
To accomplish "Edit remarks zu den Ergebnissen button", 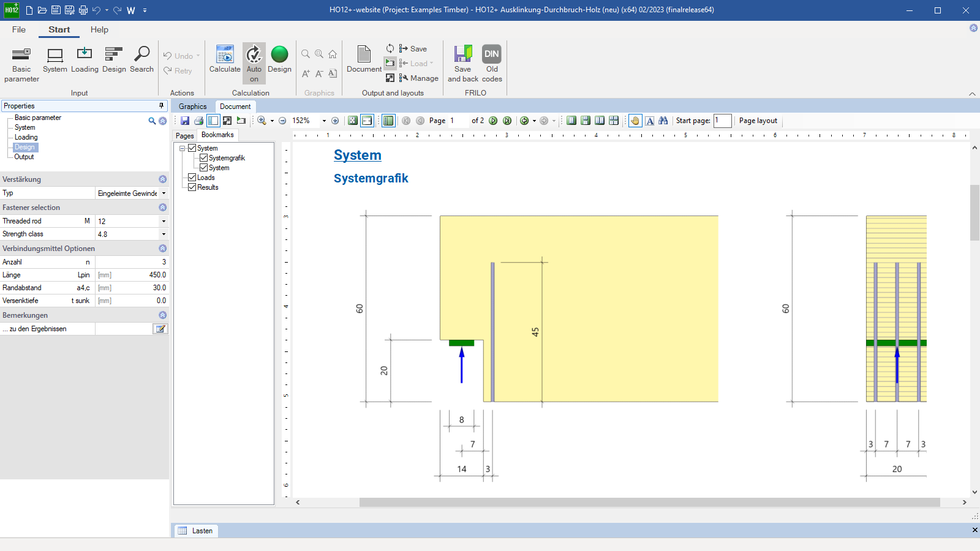I will tap(160, 329).
